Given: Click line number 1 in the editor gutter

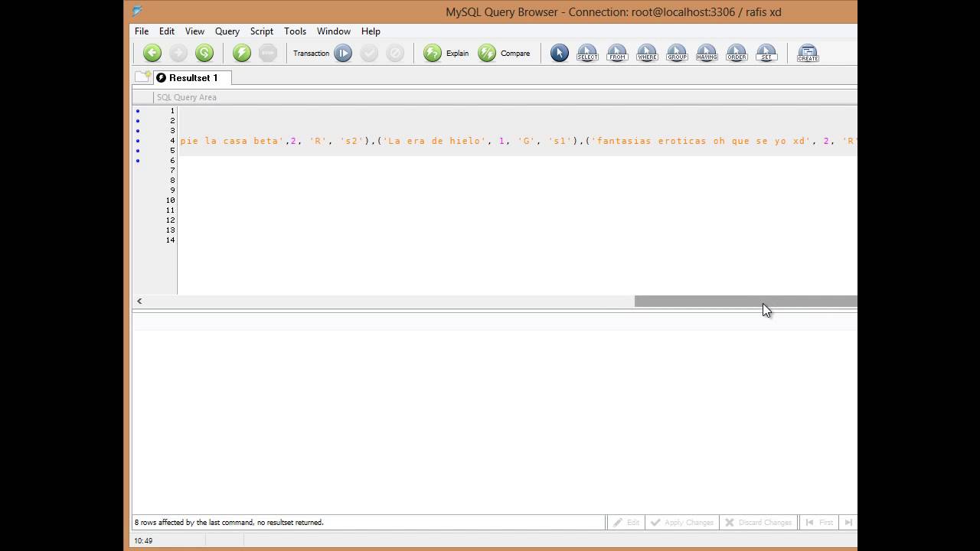Looking at the screenshot, I should tap(172, 111).
